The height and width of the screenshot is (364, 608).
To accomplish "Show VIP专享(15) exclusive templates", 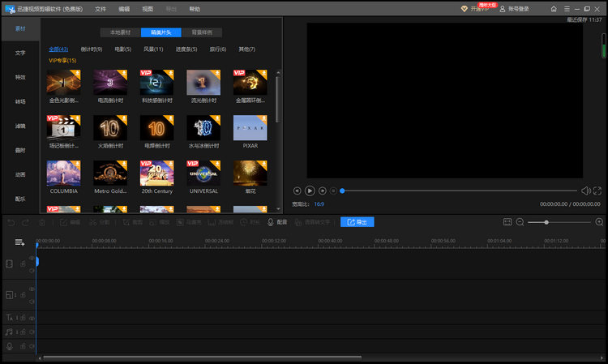I will point(62,61).
